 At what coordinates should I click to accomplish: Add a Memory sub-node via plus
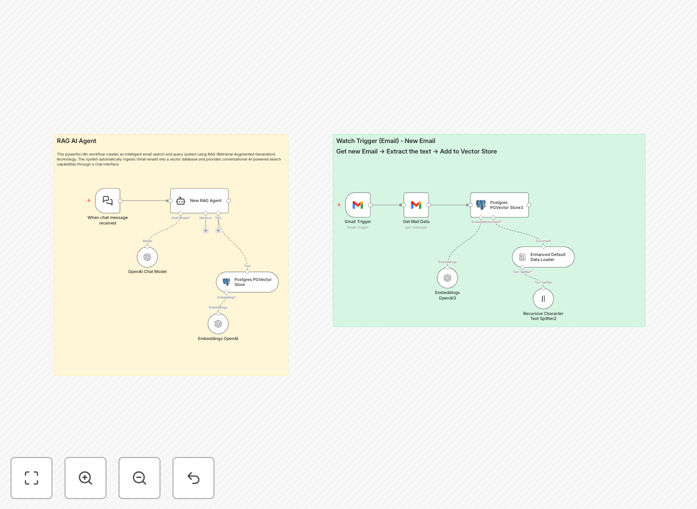click(205, 230)
